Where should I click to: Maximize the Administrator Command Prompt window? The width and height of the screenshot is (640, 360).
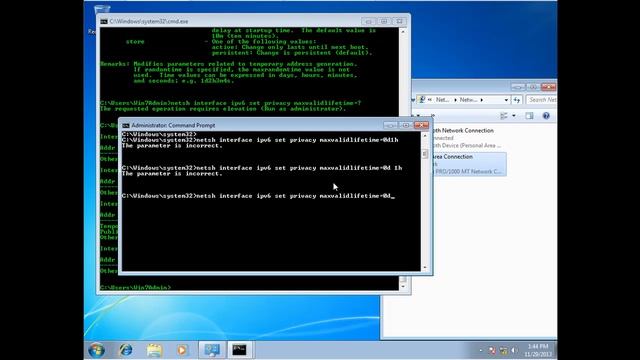[x=406, y=125]
